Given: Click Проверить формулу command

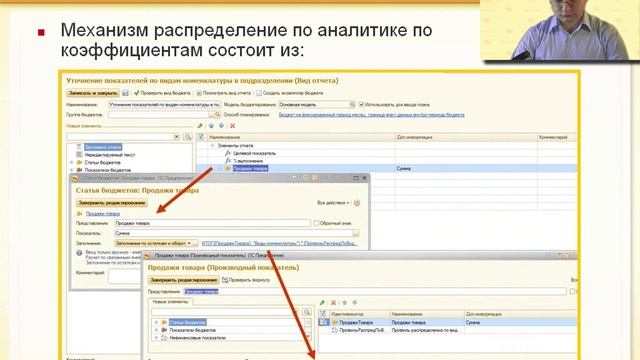Looking at the screenshot, I should (x=246, y=280).
